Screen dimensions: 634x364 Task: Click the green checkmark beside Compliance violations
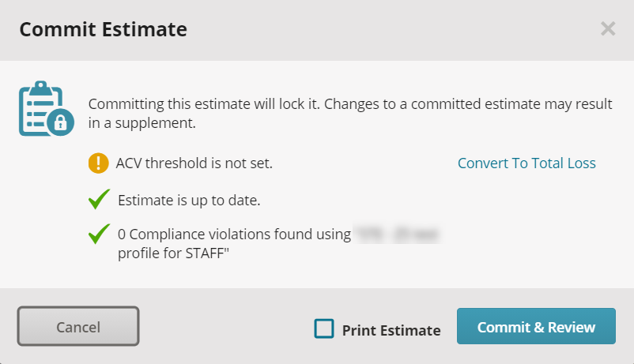(99, 234)
